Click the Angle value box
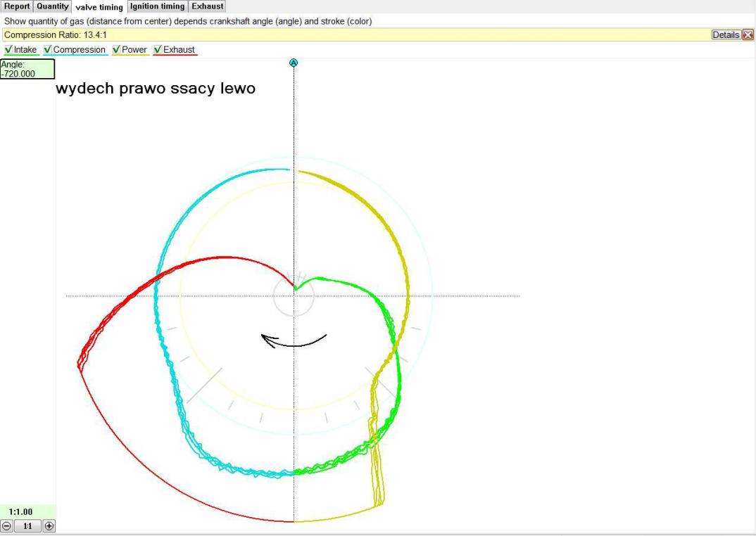The width and height of the screenshot is (756, 536). click(27, 69)
